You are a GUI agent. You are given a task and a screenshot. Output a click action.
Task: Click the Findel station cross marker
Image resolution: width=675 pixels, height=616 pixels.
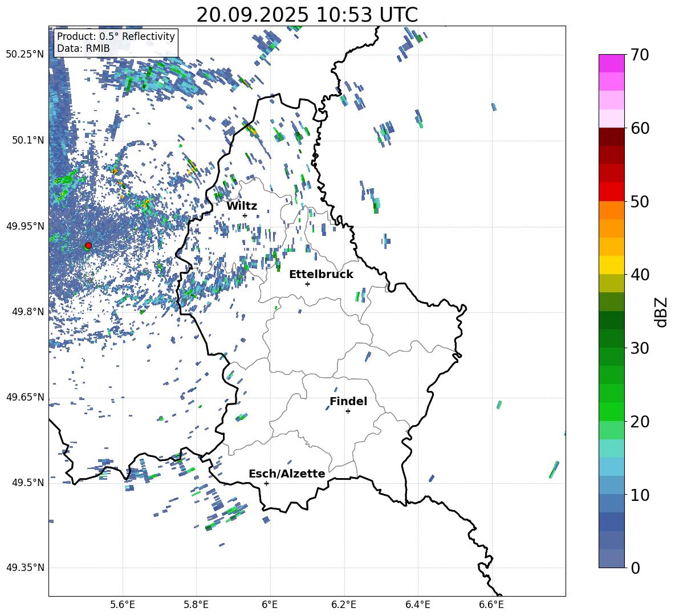pyautogui.click(x=348, y=411)
